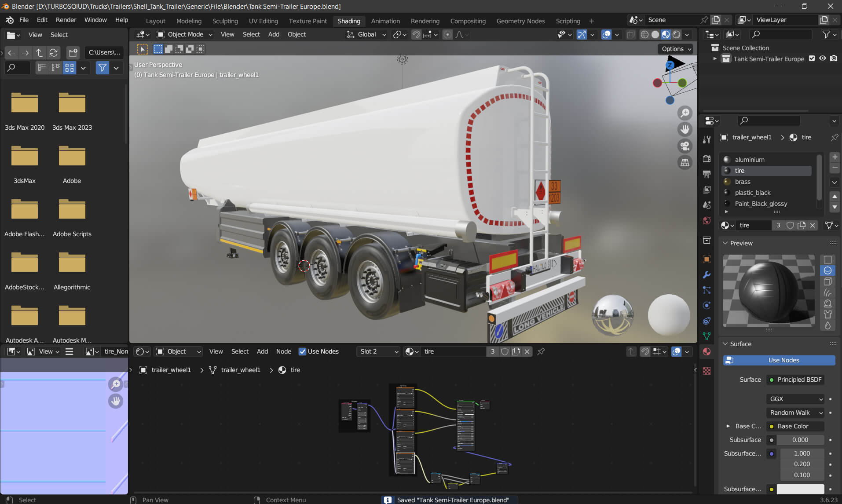Viewport: 842px width, 504px height.
Task: Open Random Walk subsurface method dropdown
Action: pos(795,413)
